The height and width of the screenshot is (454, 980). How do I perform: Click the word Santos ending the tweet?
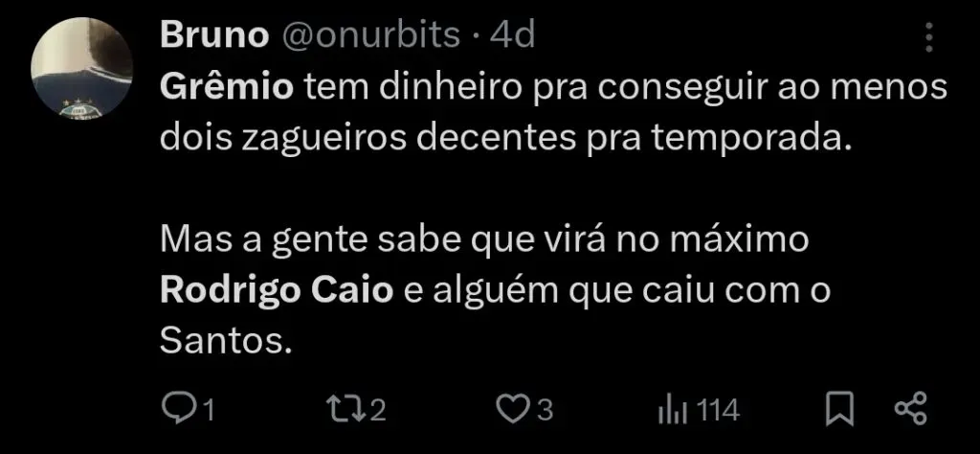tap(226, 341)
